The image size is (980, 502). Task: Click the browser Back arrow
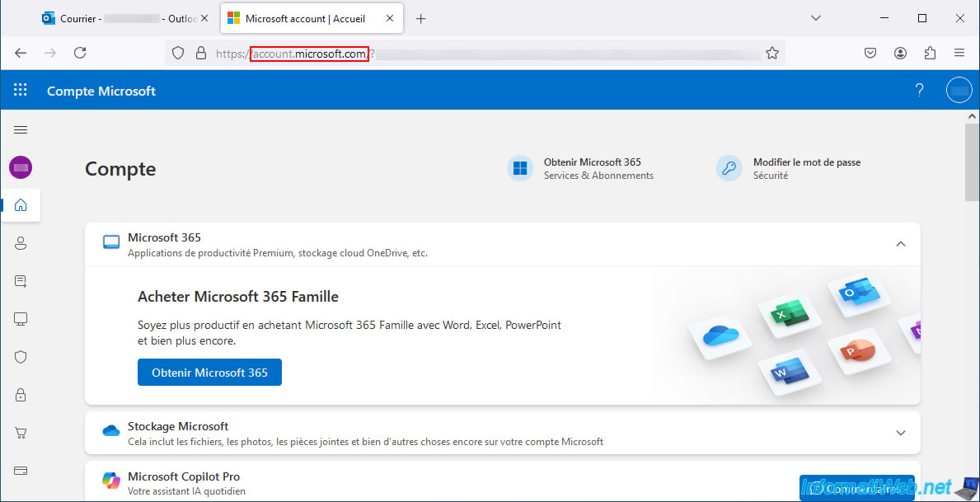(x=21, y=53)
